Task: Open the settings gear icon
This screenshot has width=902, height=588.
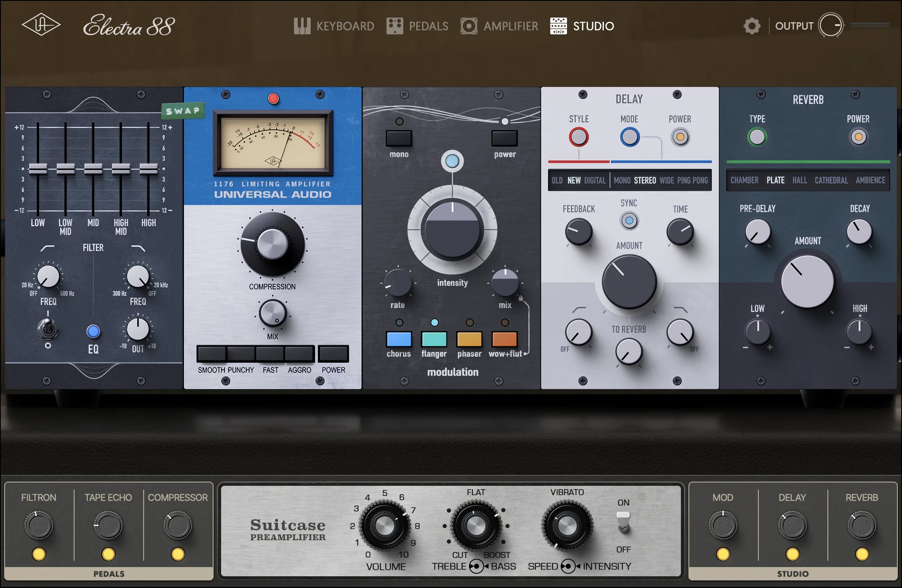Action: (x=752, y=26)
